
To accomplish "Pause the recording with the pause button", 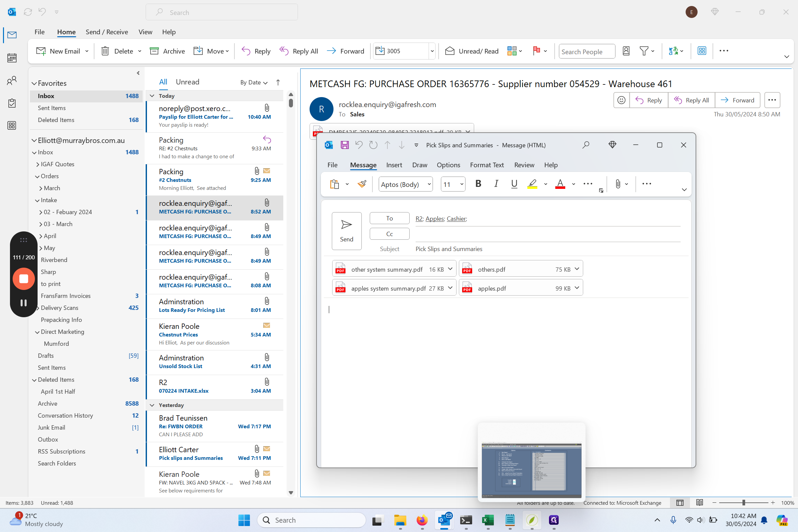I will pyautogui.click(x=23, y=303).
